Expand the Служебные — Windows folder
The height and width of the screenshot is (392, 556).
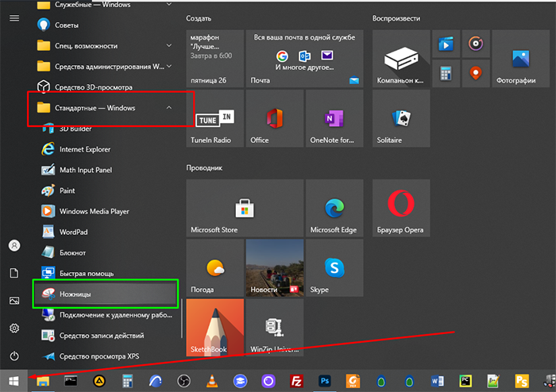click(106, 5)
